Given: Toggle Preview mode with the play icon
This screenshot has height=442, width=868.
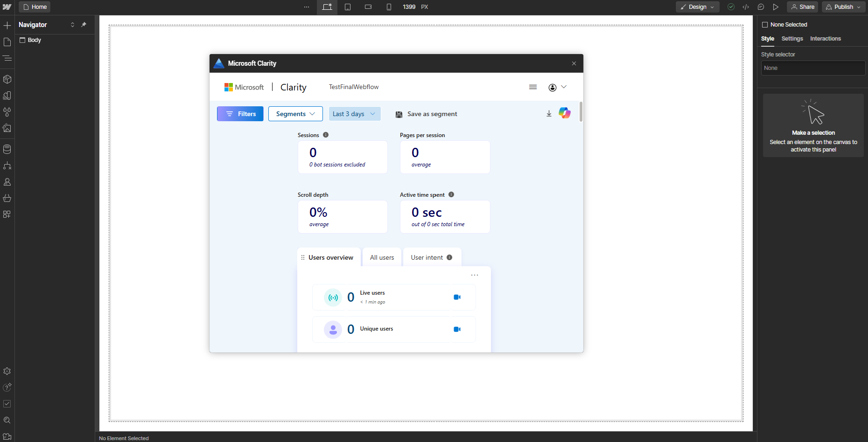Looking at the screenshot, I should pos(776,7).
